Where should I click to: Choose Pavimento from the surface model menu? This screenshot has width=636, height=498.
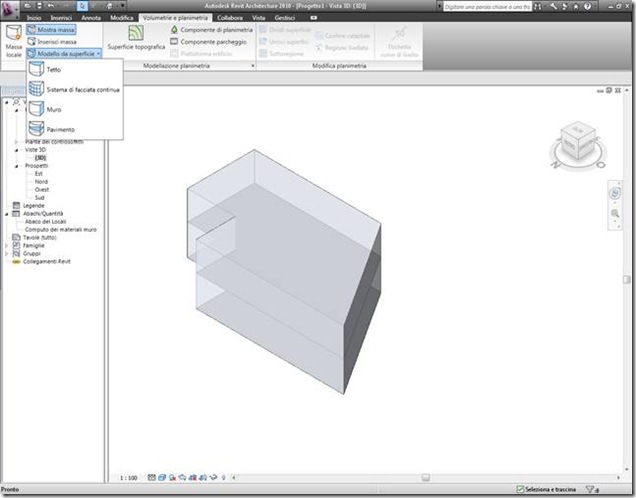pyautogui.click(x=75, y=129)
